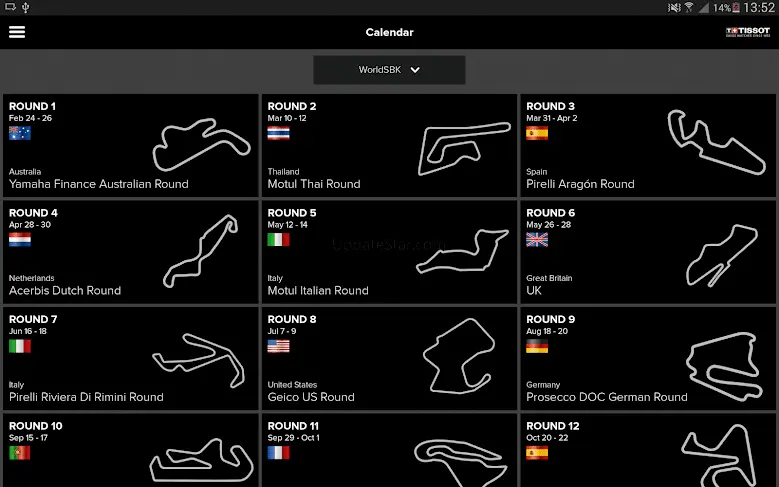Screen dimensions: 779x487
Task: Select the Acerbis Dutch Round title
Action: 65,291
